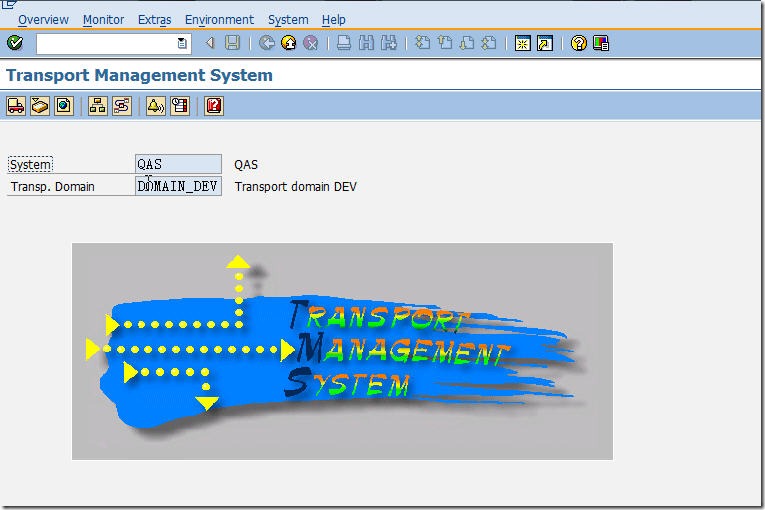Open the red Documentation question mark book icon
The image size is (765, 510).
click(214, 106)
